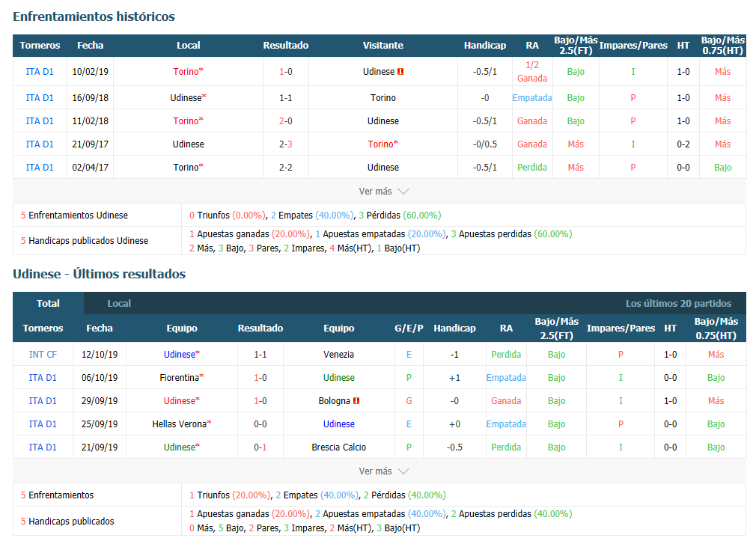
Task: Click the Impares/Pares header in results table
Action: tap(621, 328)
